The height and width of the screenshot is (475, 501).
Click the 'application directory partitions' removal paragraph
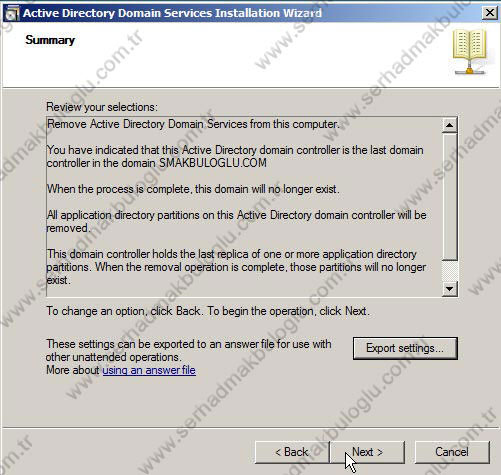[236, 221]
